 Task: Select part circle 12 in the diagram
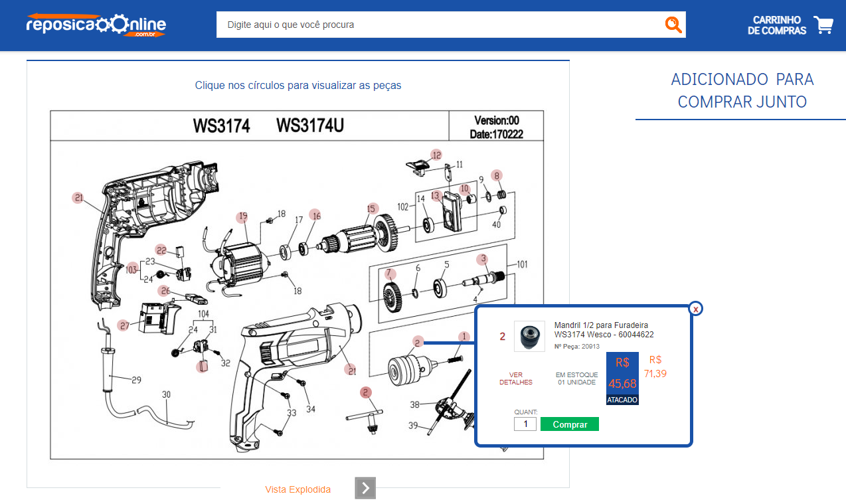click(x=436, y=155)
